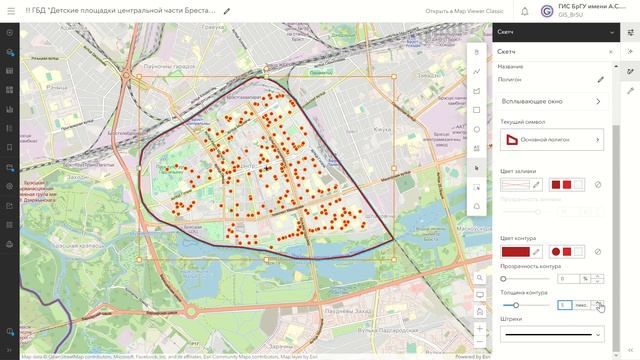This screenshot has height=360, width=640.
Task: Click the monitor icon above Home button
Action: click(x=480, y=295)
